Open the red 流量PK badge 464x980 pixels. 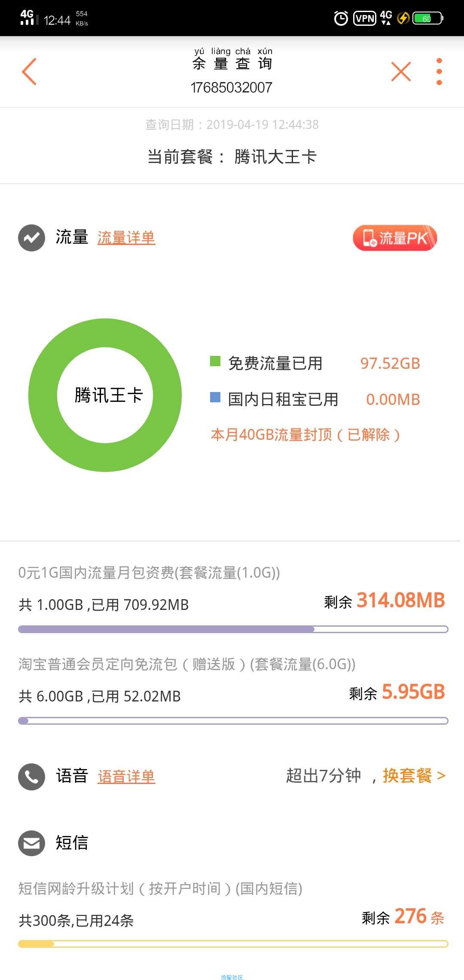pos(395,238)
